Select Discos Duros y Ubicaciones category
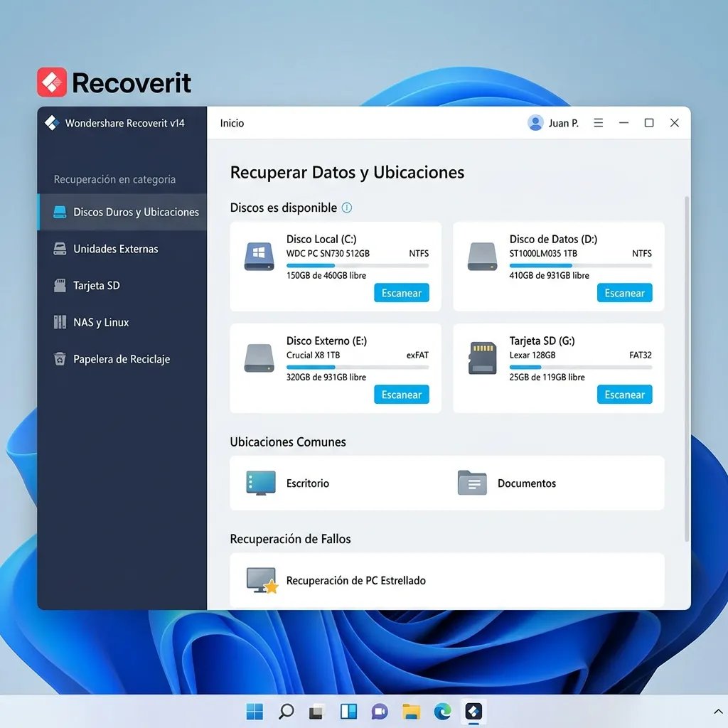The image size is (728, 728). coord(122,212)
